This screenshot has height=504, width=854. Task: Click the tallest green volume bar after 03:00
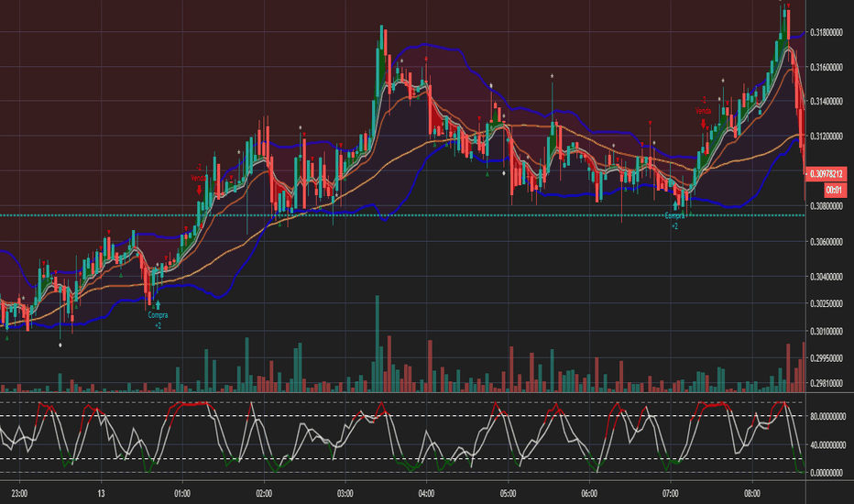click(x=377, y=344)
